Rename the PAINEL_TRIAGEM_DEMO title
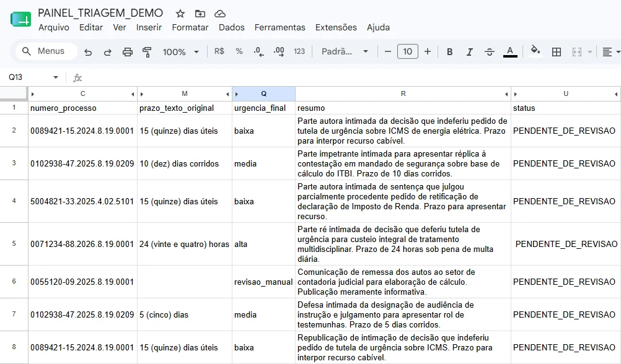621x364 pixels. 100,13
